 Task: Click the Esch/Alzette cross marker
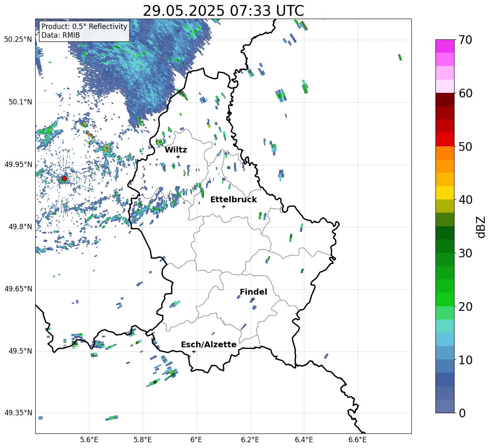[x=194, y=351]
